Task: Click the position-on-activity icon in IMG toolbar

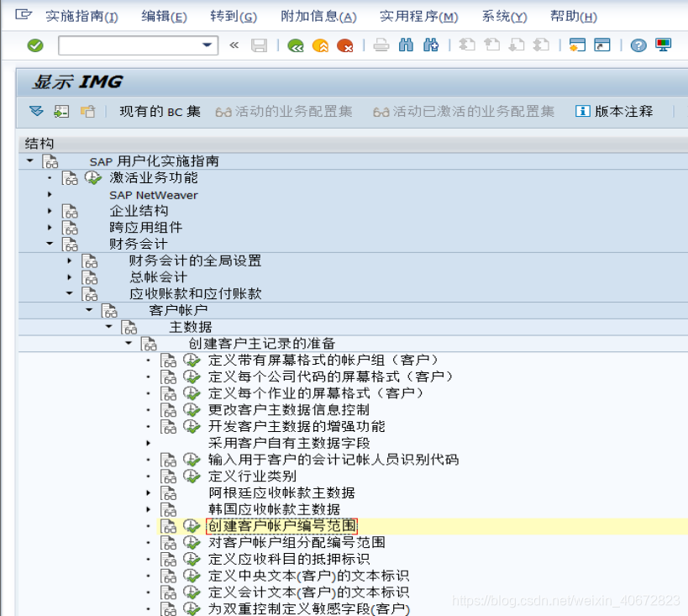Action: click(x=61, y=112)
